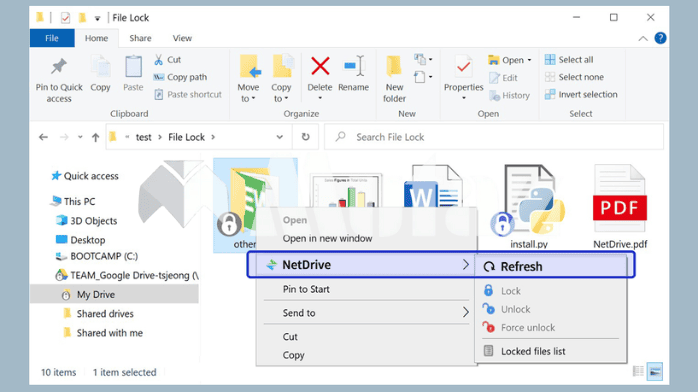Open the Easy access dropdown
698x392 pixels.
[x=423, y=77]
